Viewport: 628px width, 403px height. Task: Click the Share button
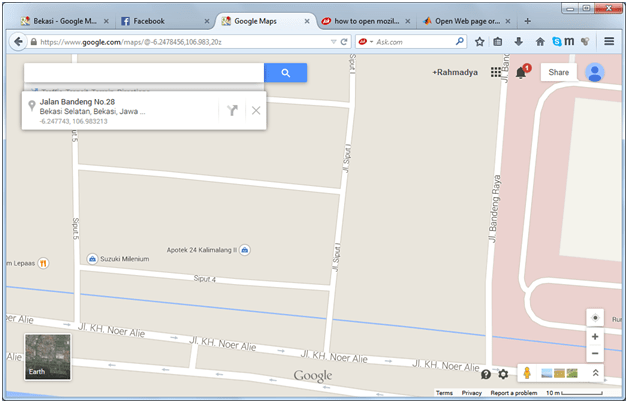[x=558, y=73]
